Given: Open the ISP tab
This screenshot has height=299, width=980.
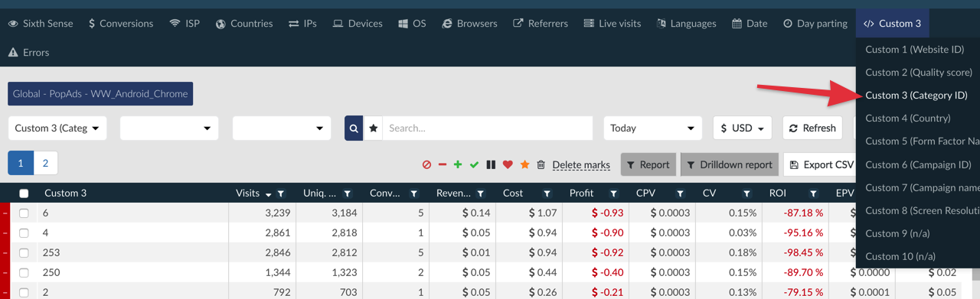Looking at the screenshot, I should [x=185, y=24].
